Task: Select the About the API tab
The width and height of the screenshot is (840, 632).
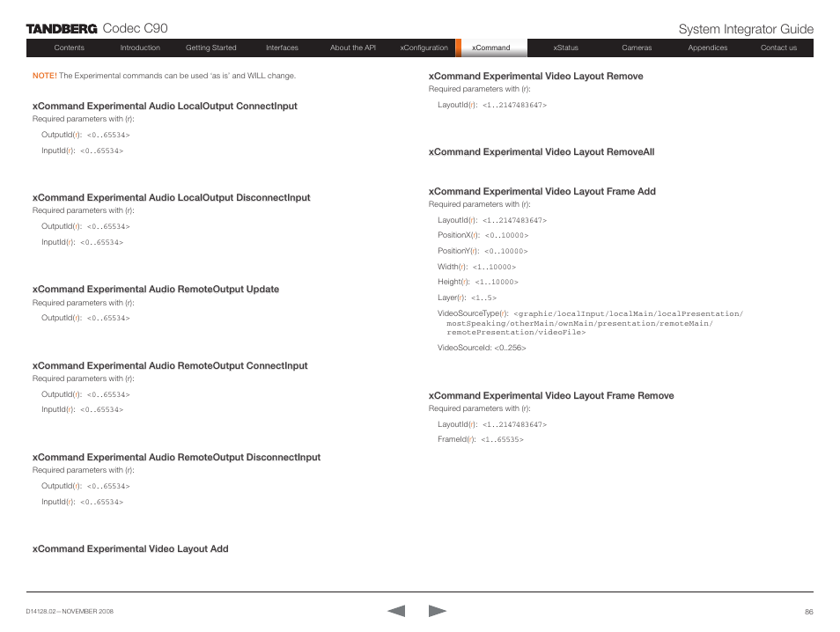Action: pyautogui.click(x=352, y=48)
